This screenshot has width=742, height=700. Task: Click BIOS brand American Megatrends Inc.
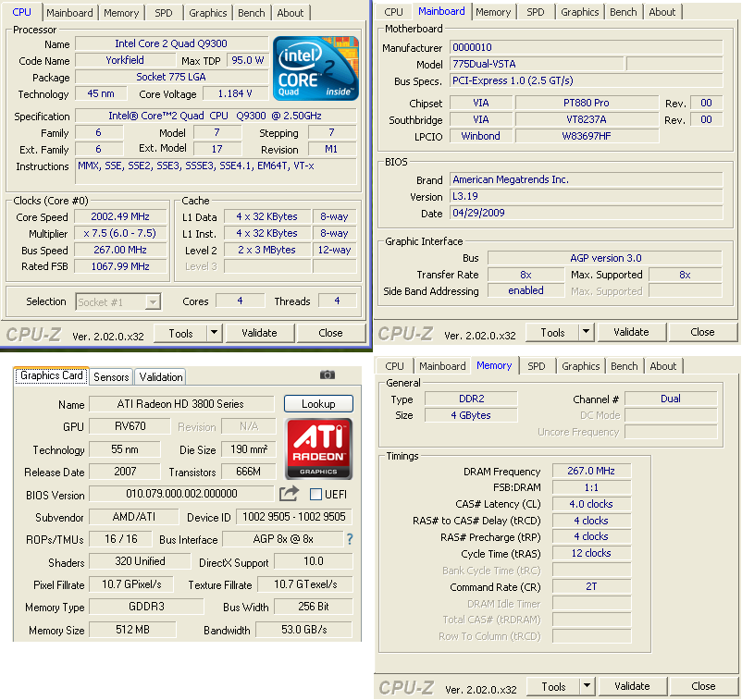point(587,179)
